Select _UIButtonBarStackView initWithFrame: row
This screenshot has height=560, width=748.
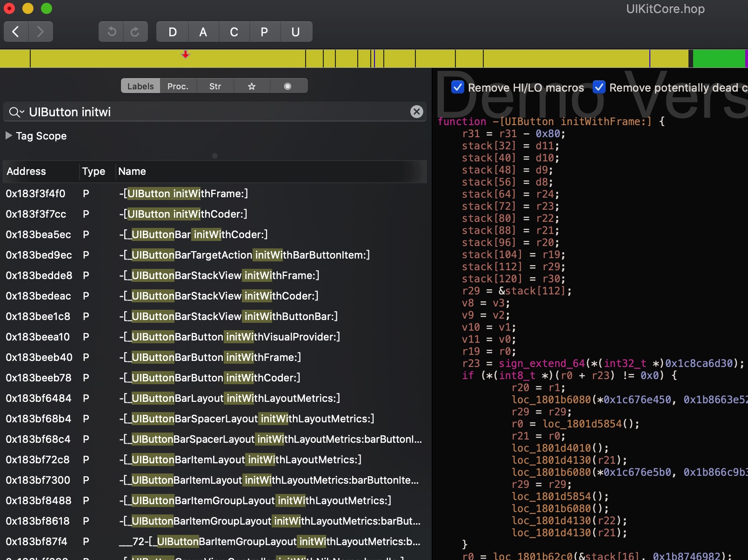[214, 275]
